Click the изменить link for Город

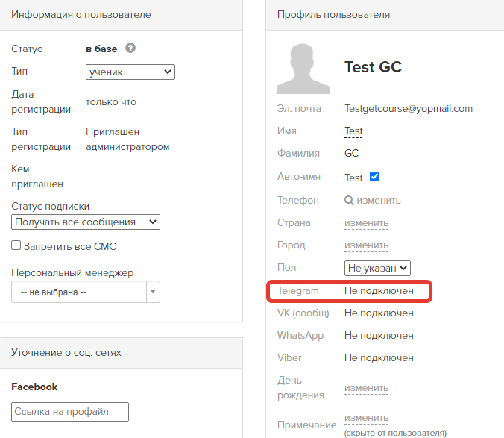click(x=366, y=245)
